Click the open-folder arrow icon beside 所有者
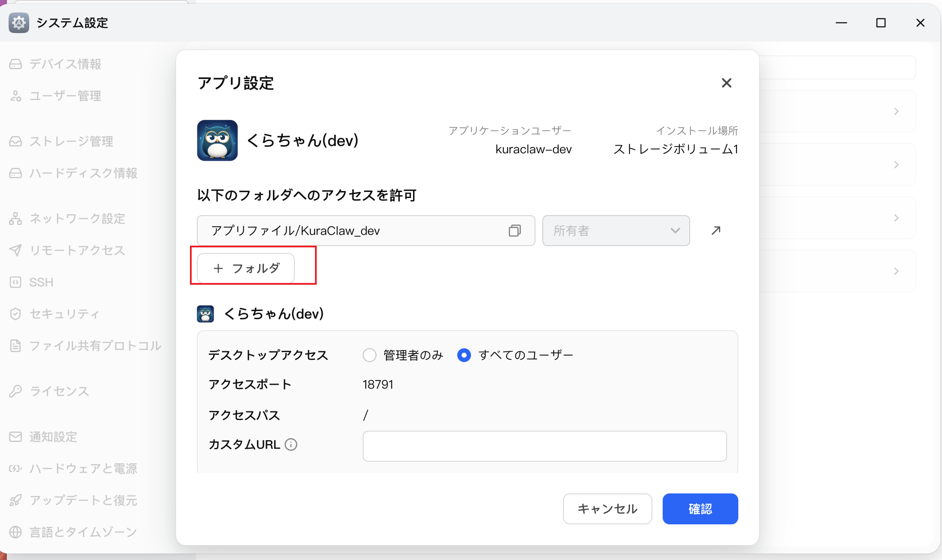 [x=716, y=231]
